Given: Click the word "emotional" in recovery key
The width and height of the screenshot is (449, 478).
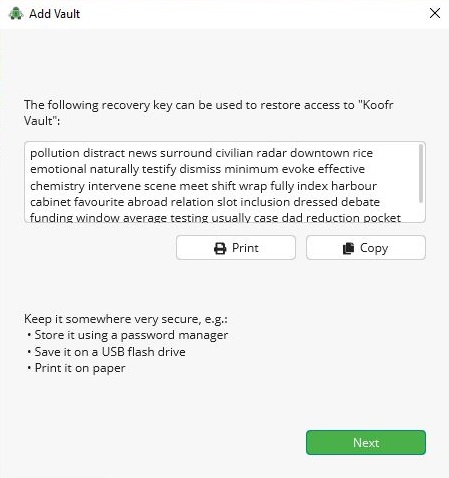Looking at the screenshot, I should click(58, 169).
